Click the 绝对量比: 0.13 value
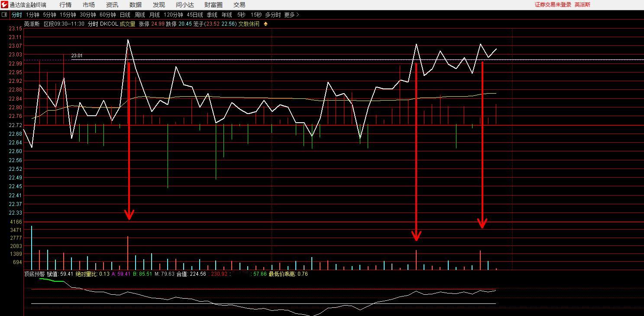 pyautogui.click(x=92, y=274)
